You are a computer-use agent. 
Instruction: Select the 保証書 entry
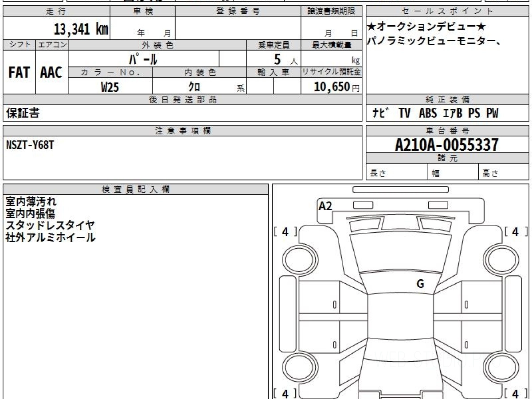coord(23,113)
